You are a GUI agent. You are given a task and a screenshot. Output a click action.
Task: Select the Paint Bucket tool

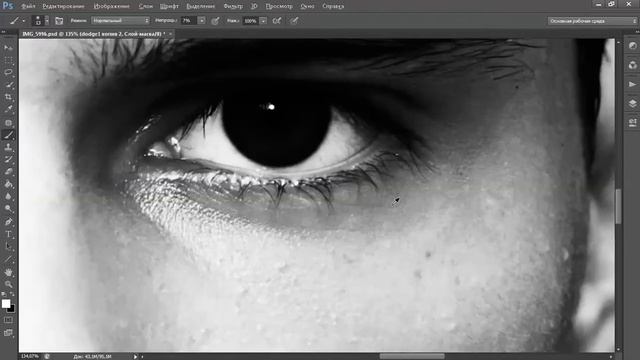click(x=8, y=184)
